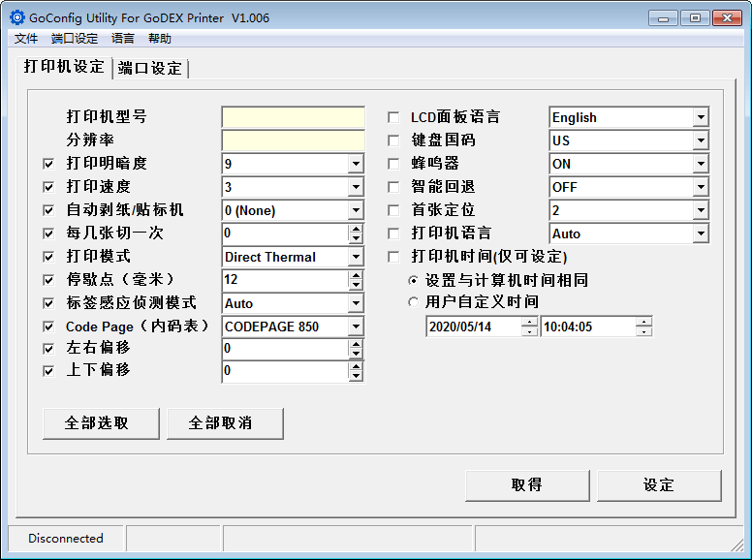Open the 打印明暗度 dropdown showing 9
The width and height of the screenshot is (752, 560).
(356, 164)
